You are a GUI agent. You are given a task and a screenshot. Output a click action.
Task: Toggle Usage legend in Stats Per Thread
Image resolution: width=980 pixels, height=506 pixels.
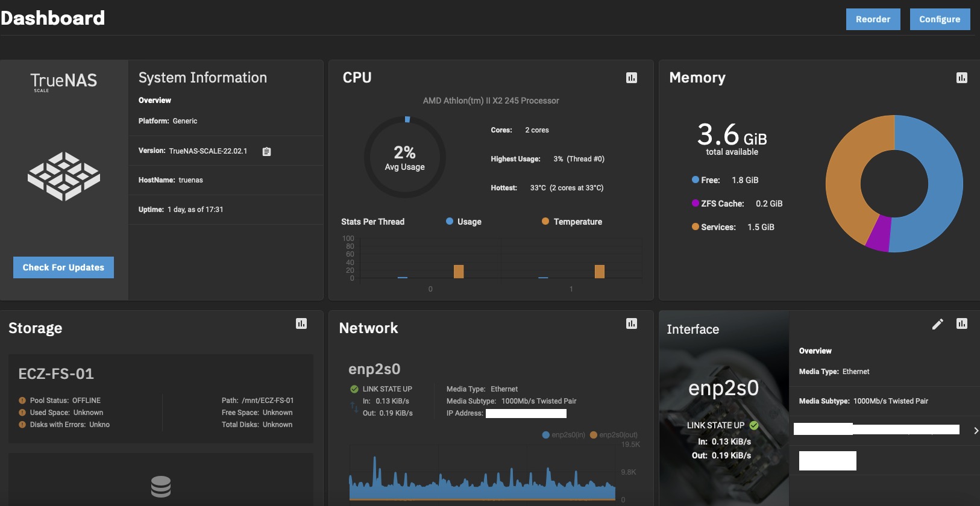click(x=463, y=222)
